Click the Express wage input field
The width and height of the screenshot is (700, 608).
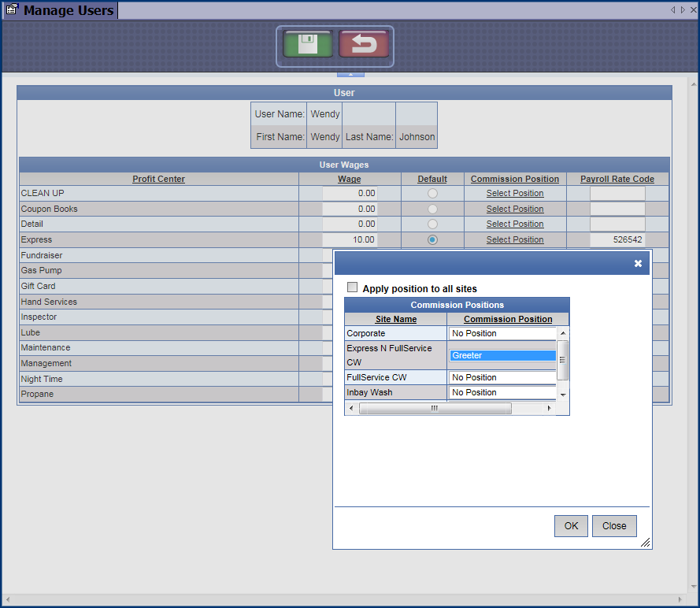coord(350,240)
